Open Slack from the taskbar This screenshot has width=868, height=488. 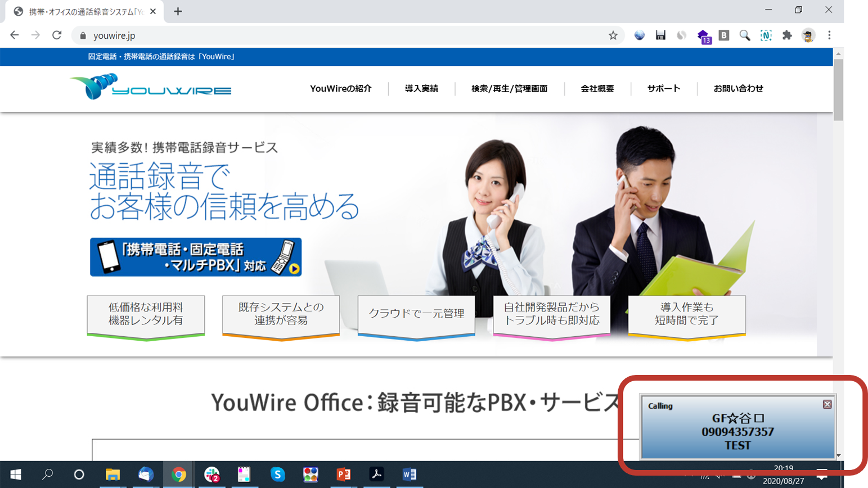tap(212, 475)
